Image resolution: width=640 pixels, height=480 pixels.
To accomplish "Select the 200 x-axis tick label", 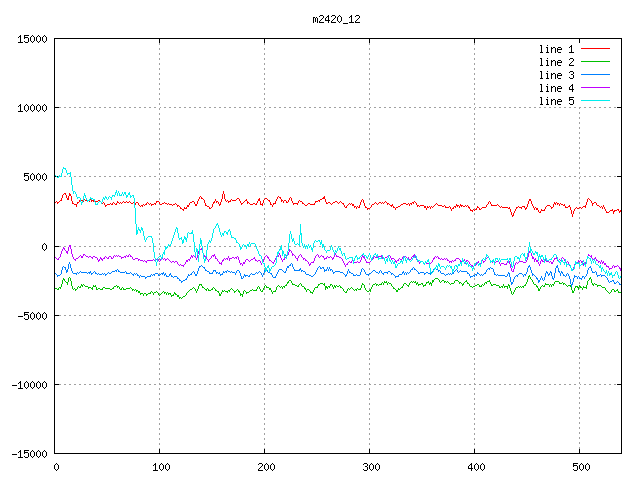I will point(265,467).
